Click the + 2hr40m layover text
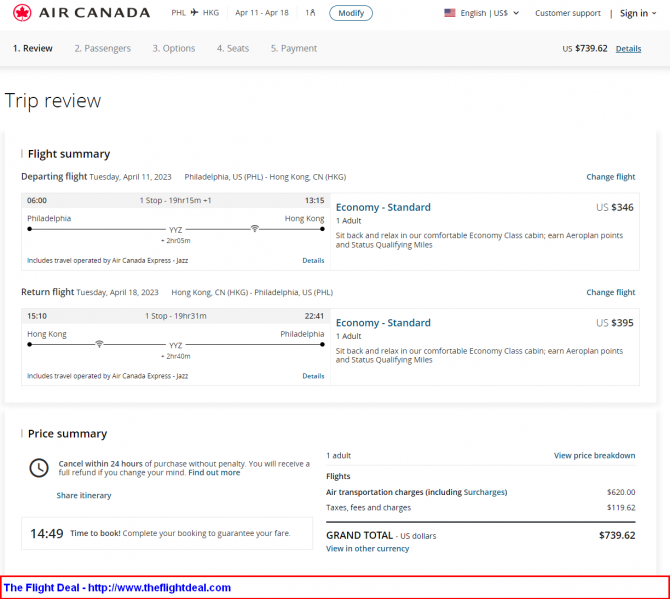The height and width of the screenshot is (599, 670). [176, 356]
